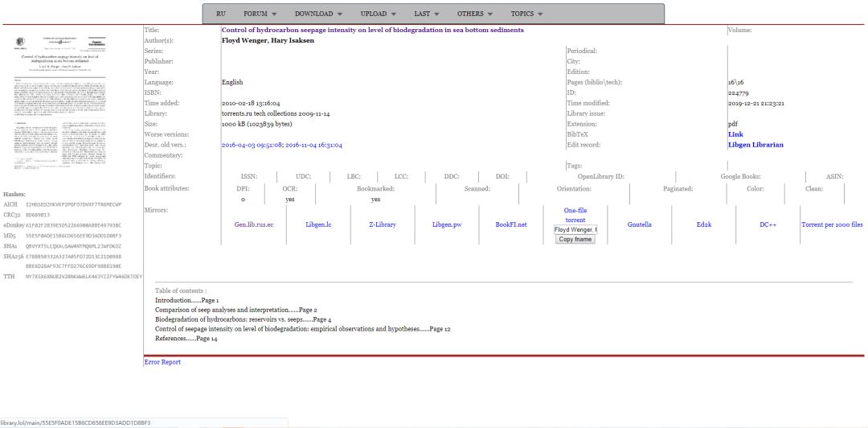This screenshot has height=428, width=868.
Task: Expand the LAST menu
Action: pos(427,14)
